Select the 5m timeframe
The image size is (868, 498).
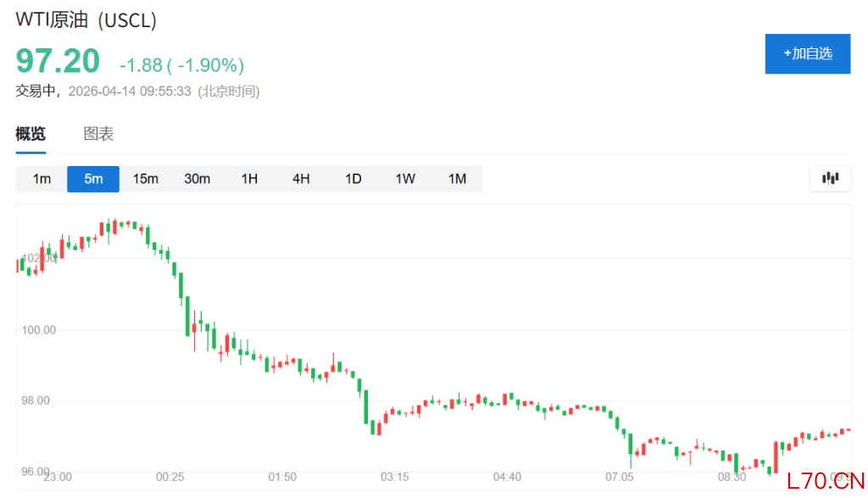pos(93,179)
